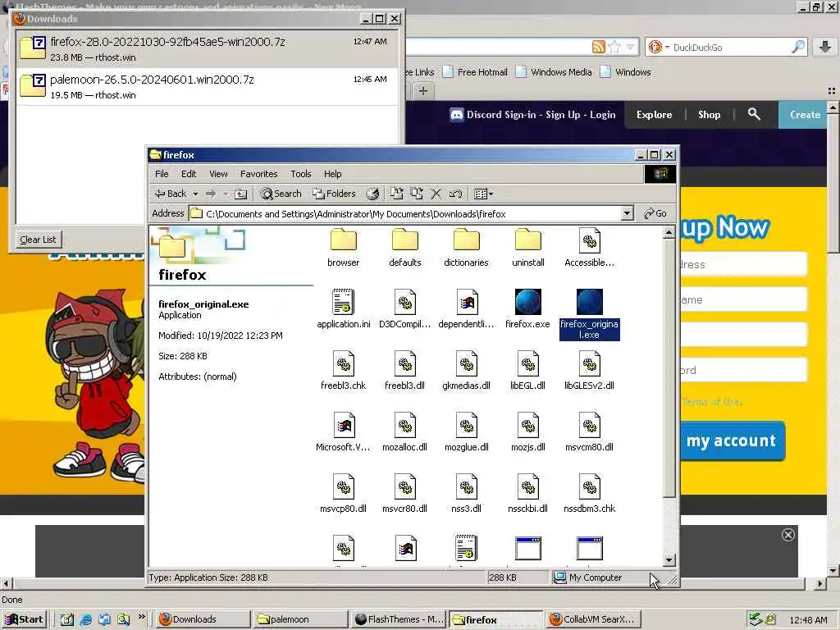Click the Explorer vertical scrollbar down arrow
This screenshot has height=630, width=840.
[x=669, y=560]
